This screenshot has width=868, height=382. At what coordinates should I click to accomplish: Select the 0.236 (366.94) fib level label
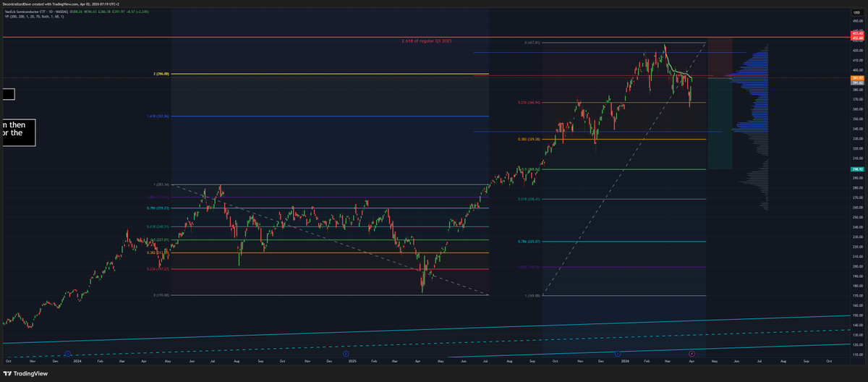(529, 103)
